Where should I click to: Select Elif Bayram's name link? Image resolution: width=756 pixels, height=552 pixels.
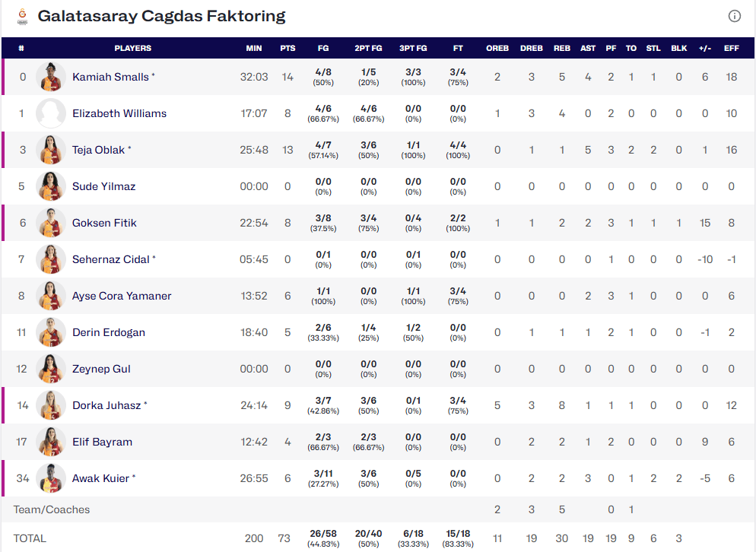click(x=102, y=442)
